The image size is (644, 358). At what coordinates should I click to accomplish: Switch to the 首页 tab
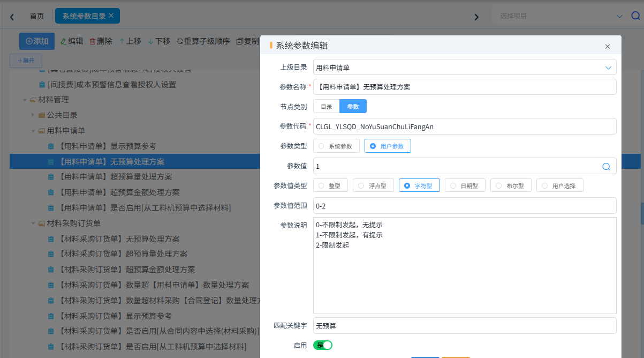tap(37, 16)
